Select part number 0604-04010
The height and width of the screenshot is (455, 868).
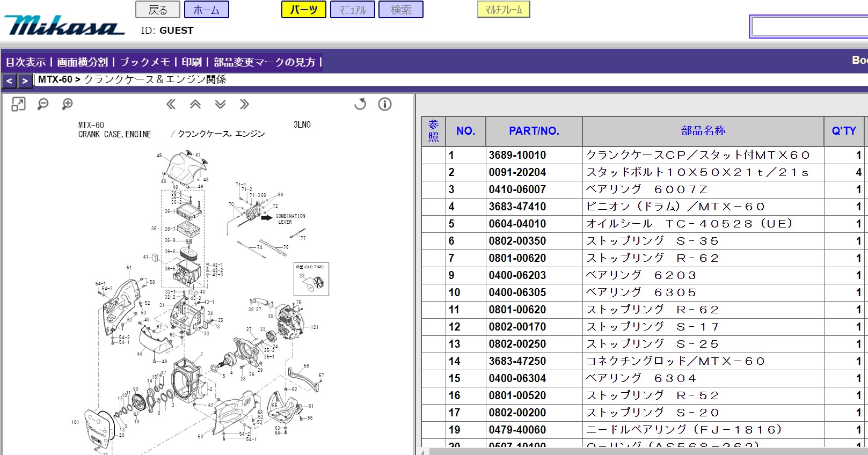pyautogui.click(x=517, y=224)
